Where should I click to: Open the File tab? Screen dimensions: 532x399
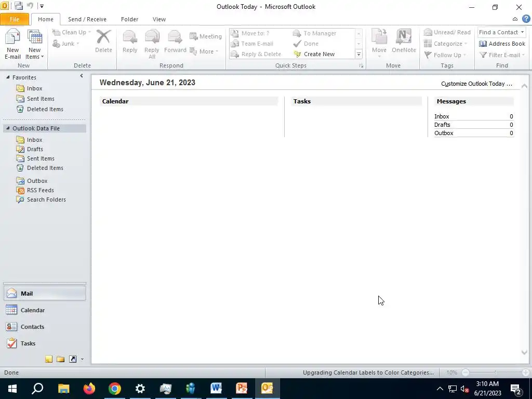[x=14, y=19]
